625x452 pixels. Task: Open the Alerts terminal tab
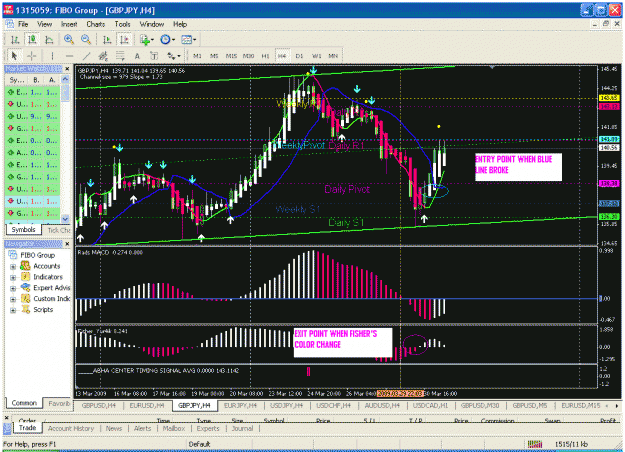pyautogui.click(x=142, y=428)
